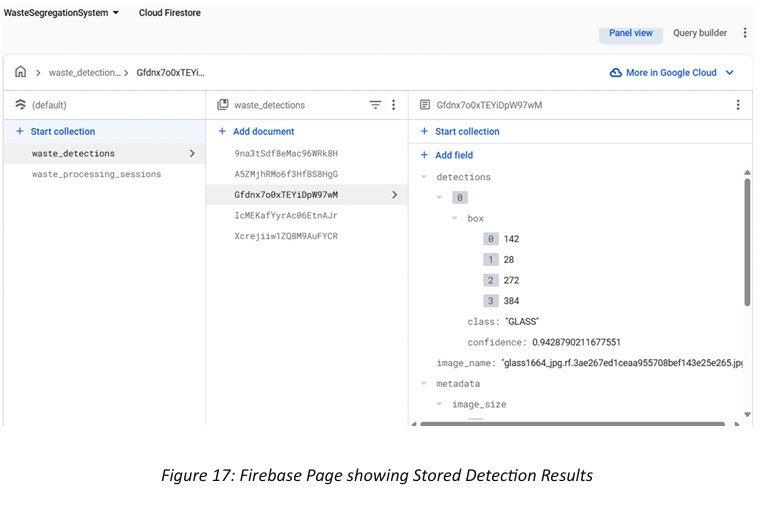Click the home icon in the breadcrumb
The width and height of the screenshot is (772, 505).
20,73
